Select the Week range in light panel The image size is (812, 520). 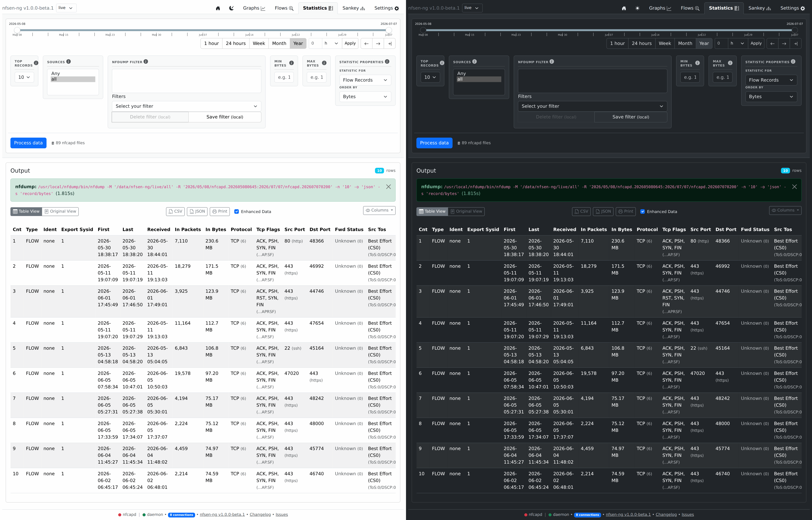pos(259,44)
